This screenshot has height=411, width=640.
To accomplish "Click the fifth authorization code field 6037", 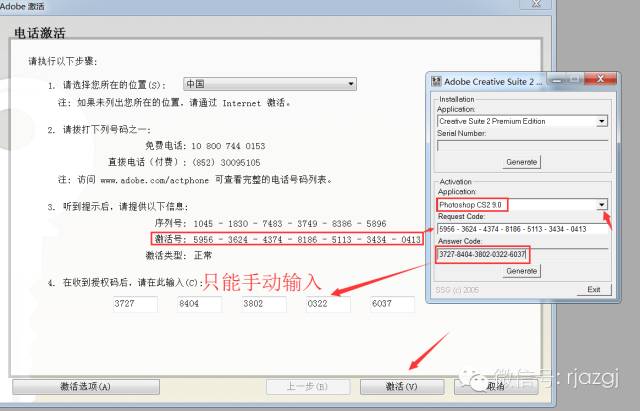I will [x=392, y=304].
